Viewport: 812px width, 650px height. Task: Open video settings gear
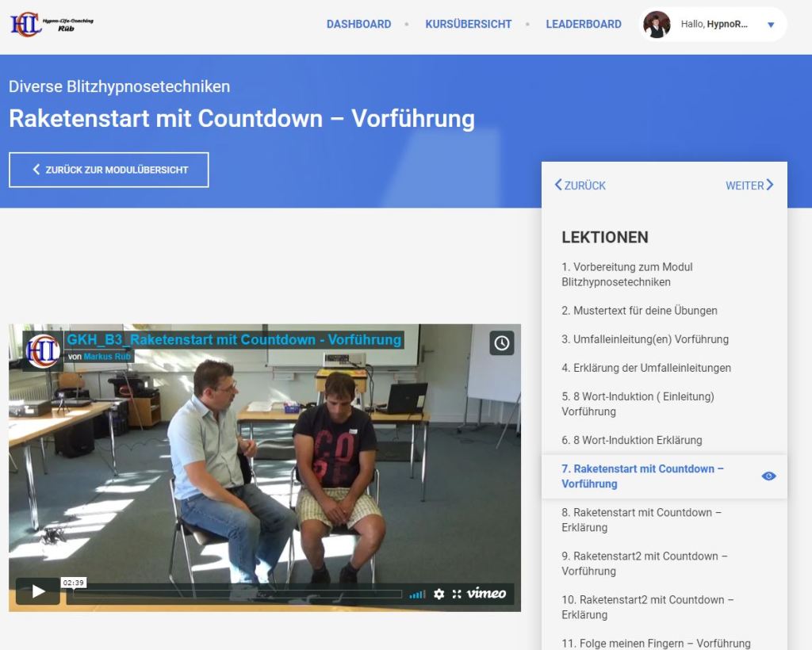click(439, 594)
